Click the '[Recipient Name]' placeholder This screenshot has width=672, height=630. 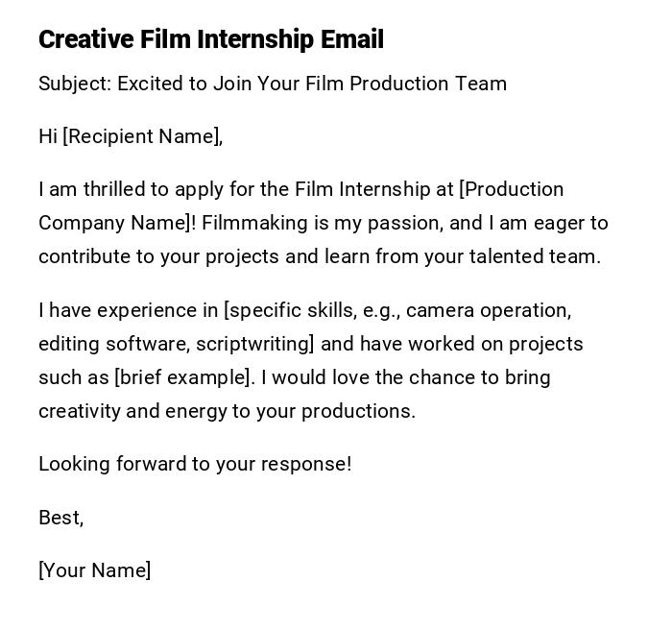[x=142, y=136]
